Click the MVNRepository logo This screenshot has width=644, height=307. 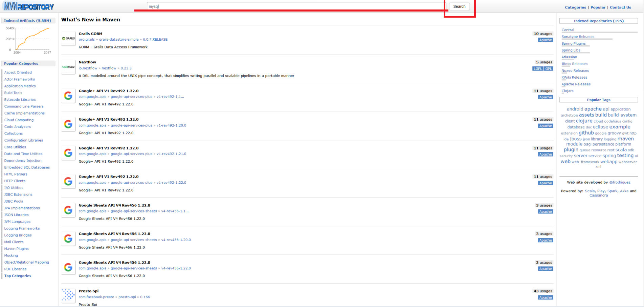click(29, 6)
